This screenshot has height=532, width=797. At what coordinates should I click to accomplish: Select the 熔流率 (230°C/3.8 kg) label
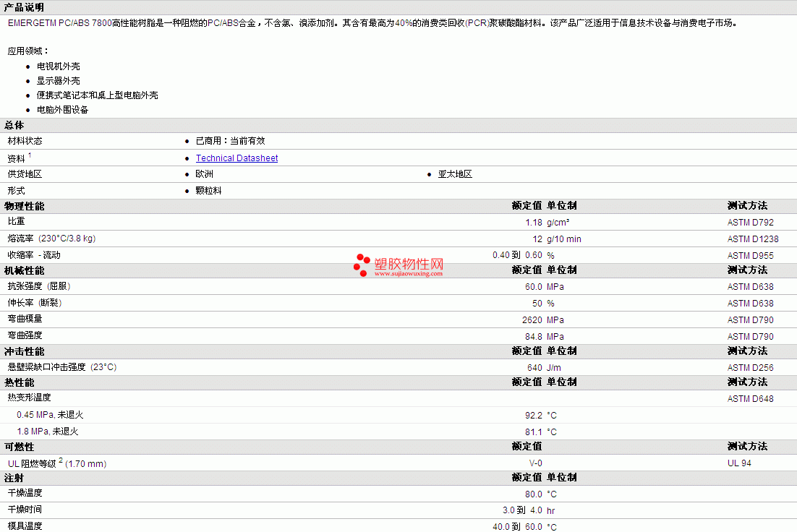pyautogui.click(x=51, y=239)
